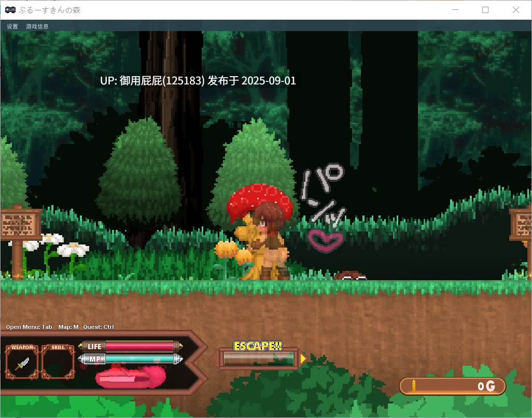Select the empty SKILL slot
Screen dimensions: 532x418
pyautogui.click(x=58, y=362)
